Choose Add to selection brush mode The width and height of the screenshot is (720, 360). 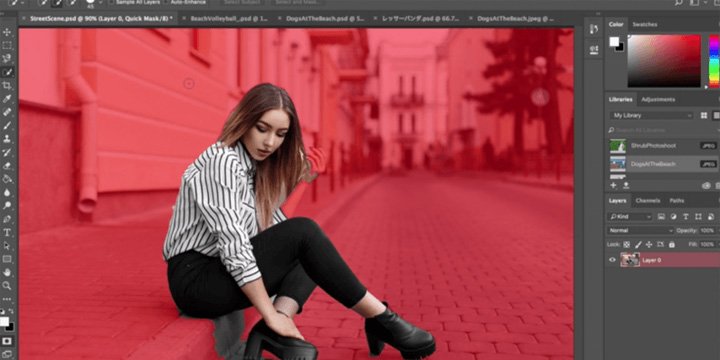58,2
